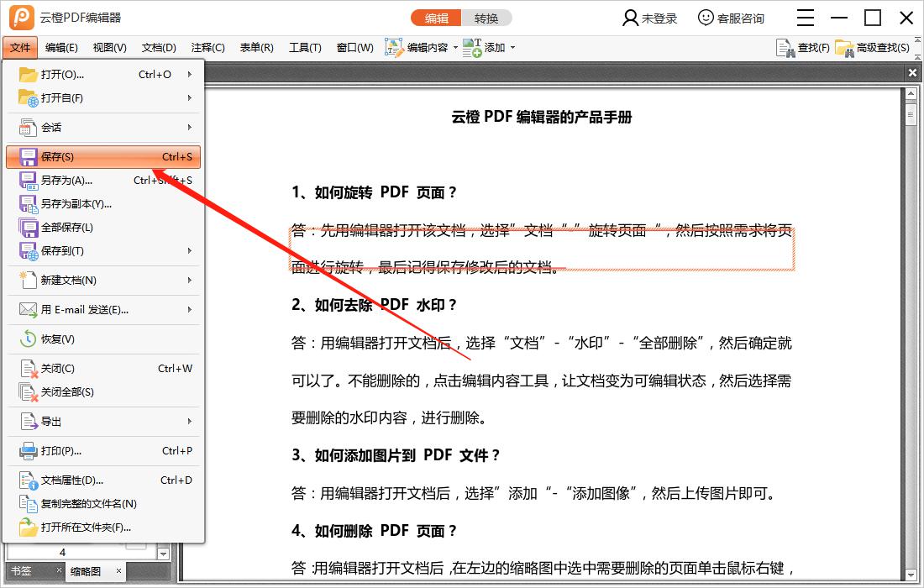Open the 文档(D) menu
The height and width of the screenshot is (588, 924).
tap(159, 48)
